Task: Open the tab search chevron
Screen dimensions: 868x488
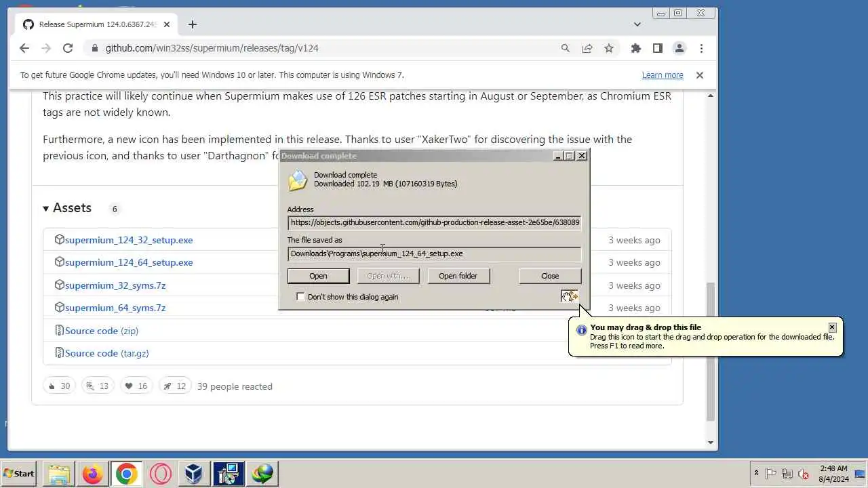Action: pos(637,24)
